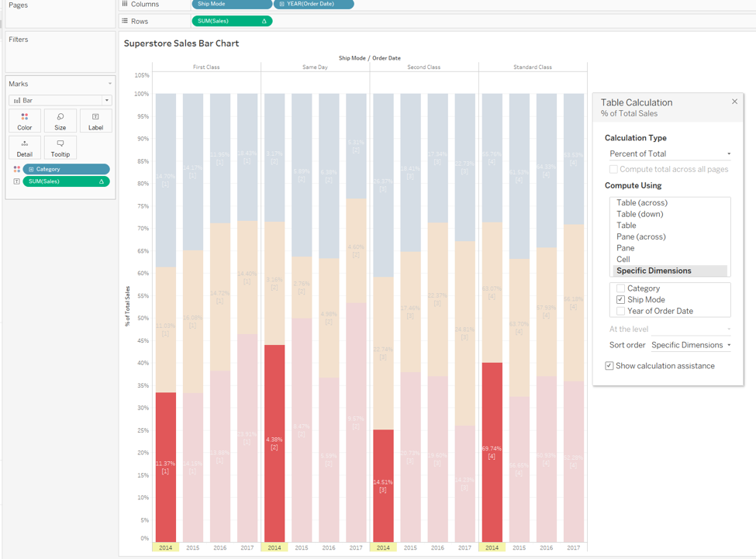Click the dark red 2014 First Class bar
The width and height of the screenshot is (756, 559).
click(165, 467)
